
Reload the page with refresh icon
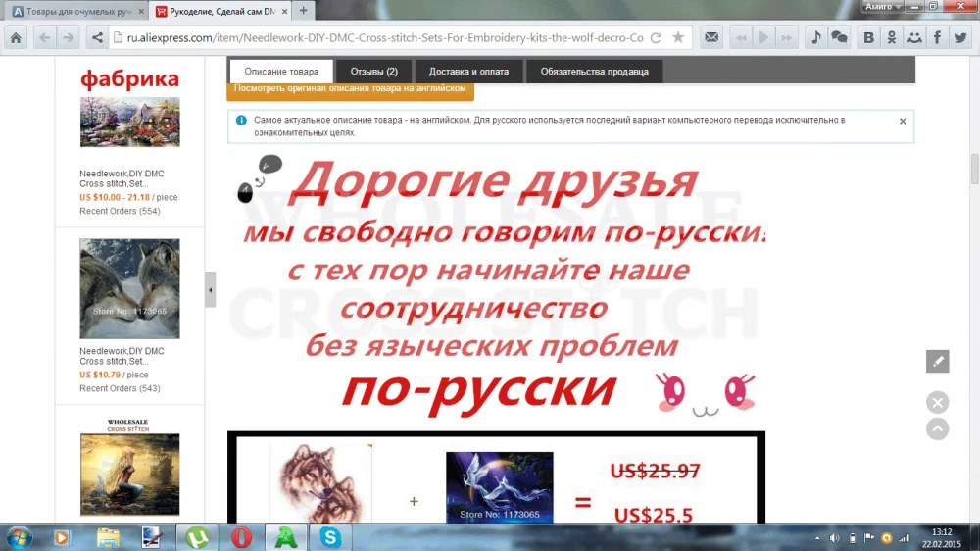pyautogui.click(x=656, y=37)
